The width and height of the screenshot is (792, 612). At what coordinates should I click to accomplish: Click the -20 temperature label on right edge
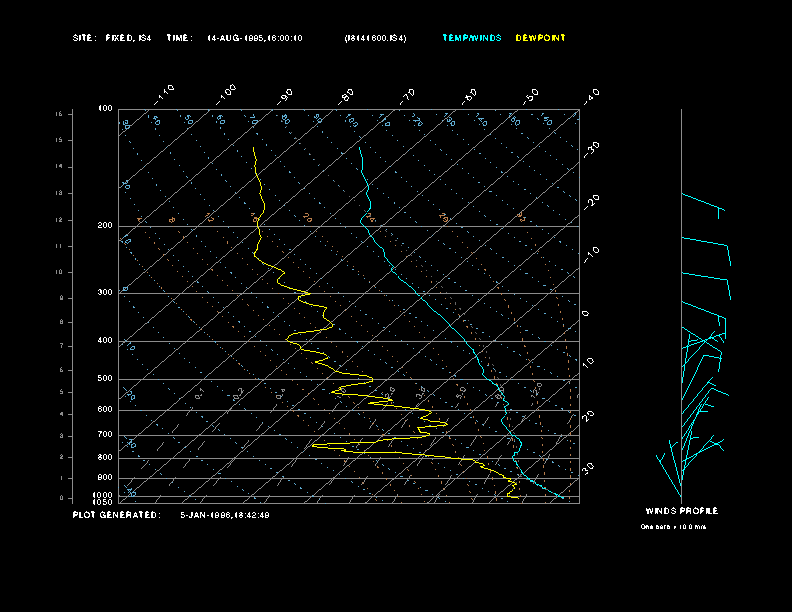(592, 202)
